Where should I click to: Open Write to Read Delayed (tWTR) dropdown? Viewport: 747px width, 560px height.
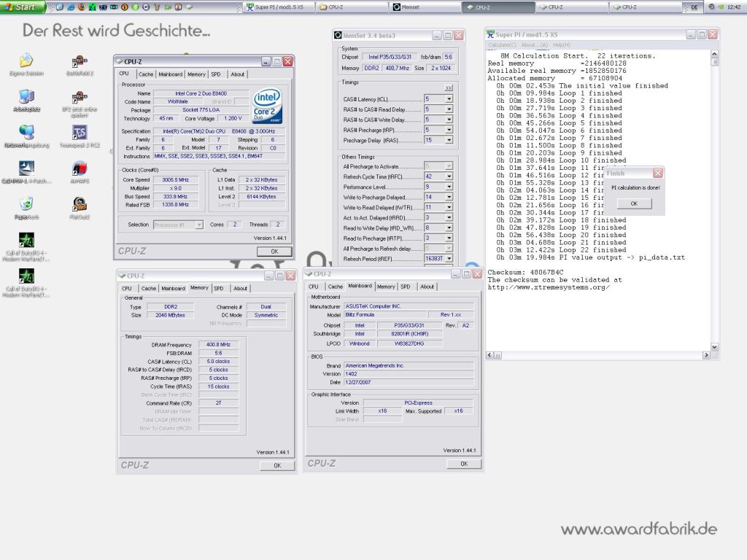coord(449,207)
